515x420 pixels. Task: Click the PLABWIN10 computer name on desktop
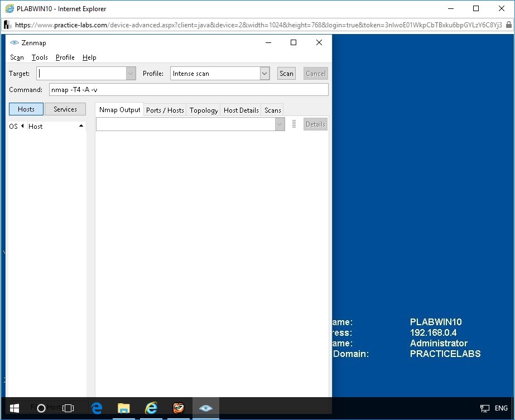coord(436,322)
